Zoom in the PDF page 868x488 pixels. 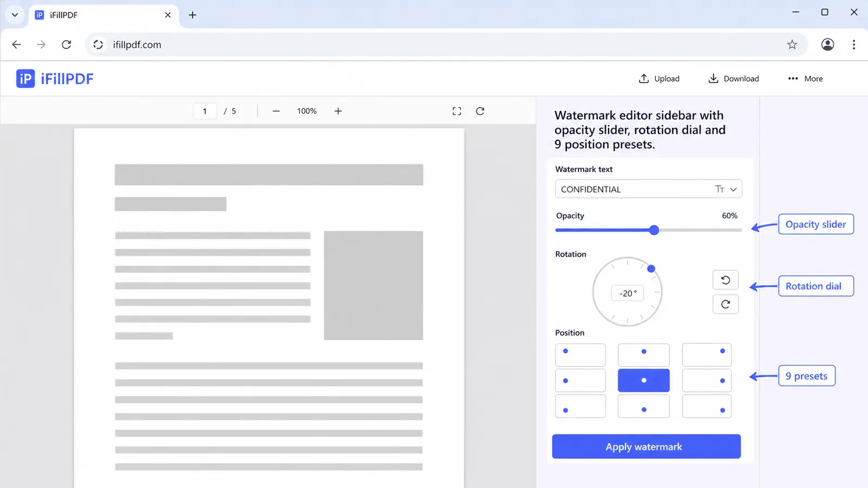click(338, 111)
